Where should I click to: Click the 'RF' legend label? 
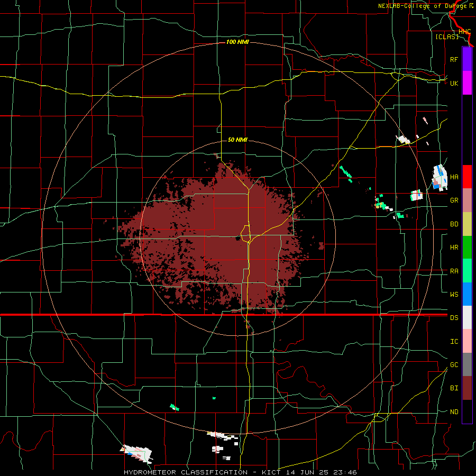454,59
